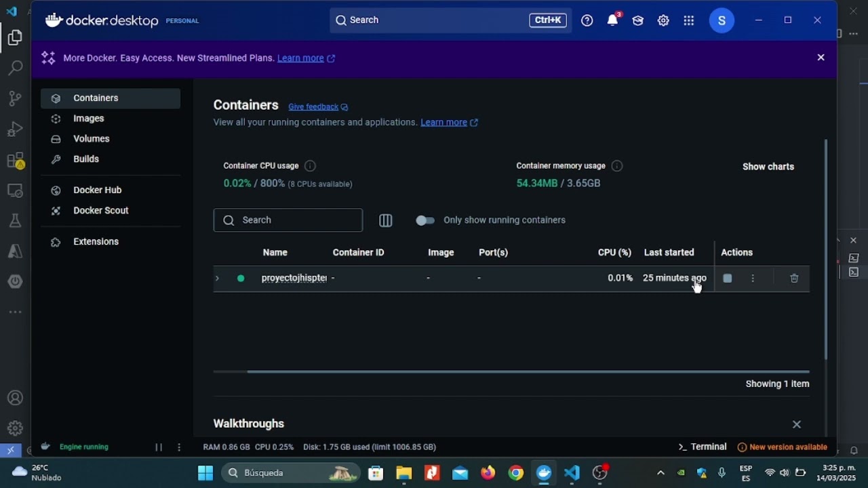
Task: Open the Containers section in sidebar
Action: click(x=111, y=98)
